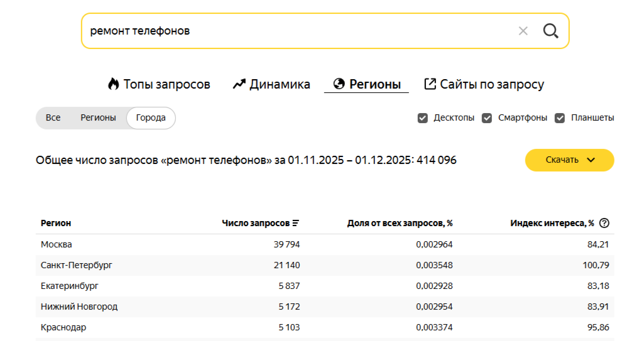Click the Краснодар region row
Screen dimensions: 644x341
63,327
